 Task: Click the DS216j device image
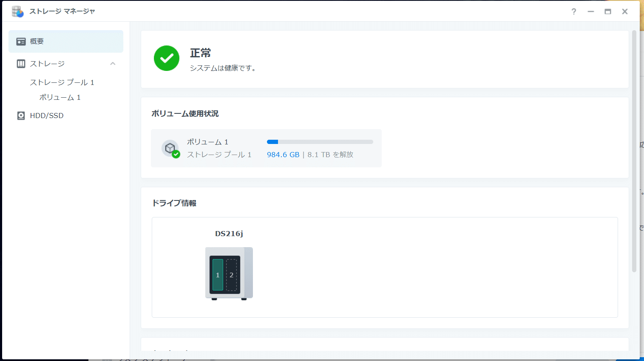click(229, 273)
